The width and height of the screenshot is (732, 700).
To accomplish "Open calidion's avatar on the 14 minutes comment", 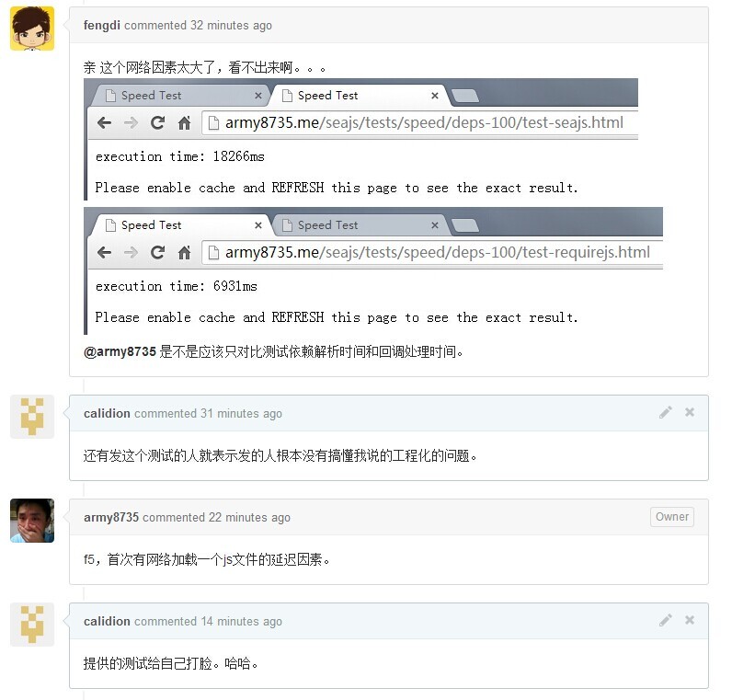I will [32, 625].
